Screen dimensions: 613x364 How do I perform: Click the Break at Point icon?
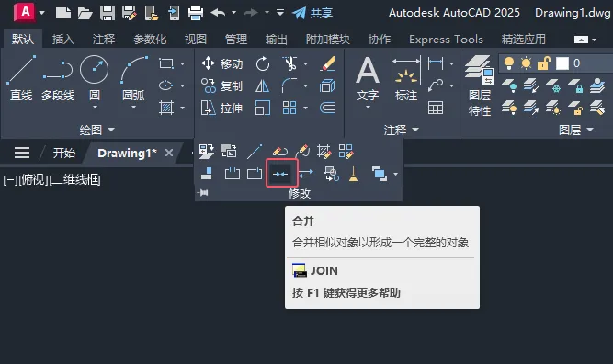[x=255, y=174]
